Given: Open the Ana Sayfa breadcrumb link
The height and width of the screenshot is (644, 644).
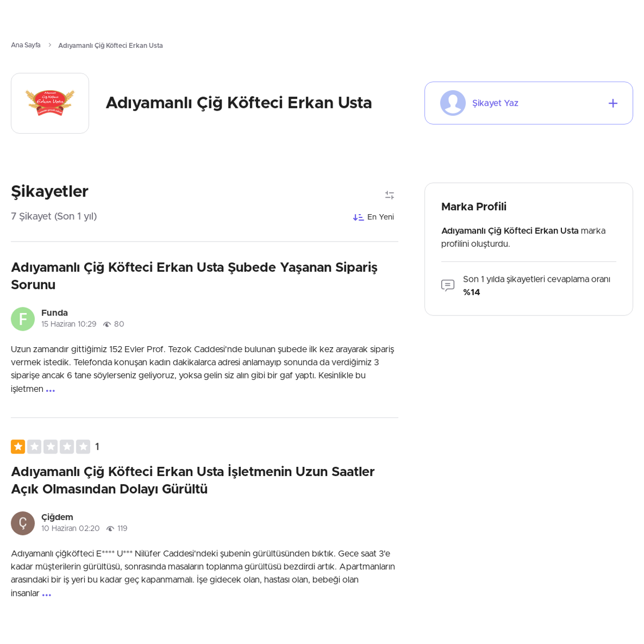Looking at the screenshot, I should [x=26, y=45].
